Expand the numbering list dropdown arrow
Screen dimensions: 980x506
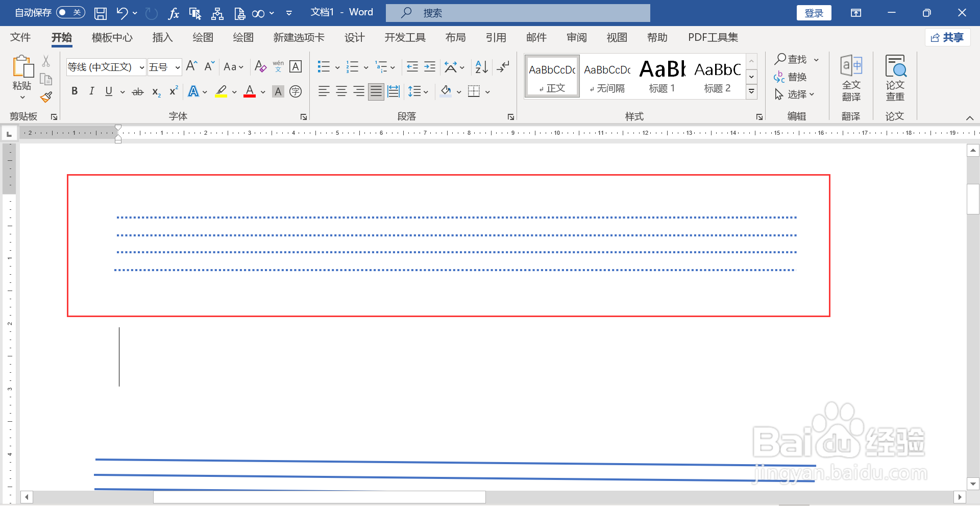coord(366,67)
